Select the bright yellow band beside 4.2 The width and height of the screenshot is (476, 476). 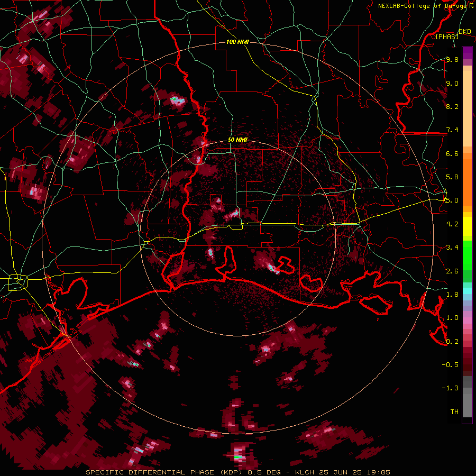click(x=467, y=226)
